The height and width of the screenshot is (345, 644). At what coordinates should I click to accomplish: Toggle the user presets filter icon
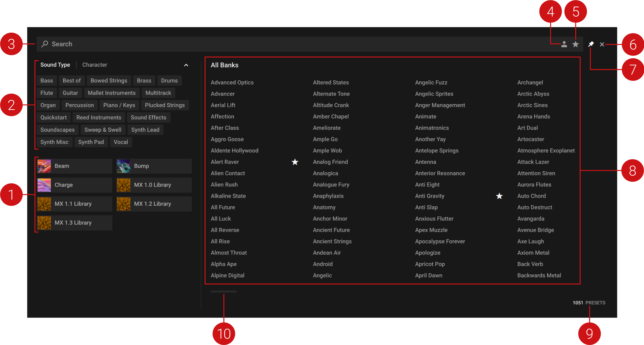[x=564, y=44]
